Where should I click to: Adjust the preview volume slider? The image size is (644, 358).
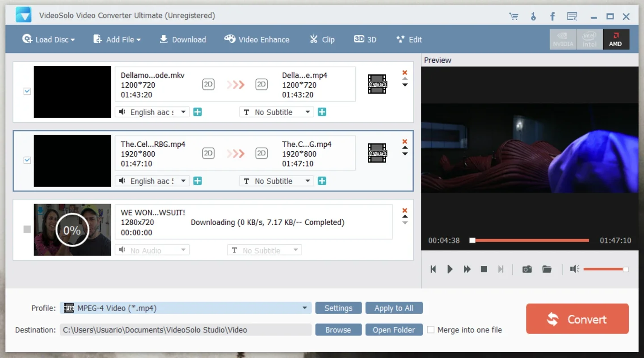click(606, 269)
